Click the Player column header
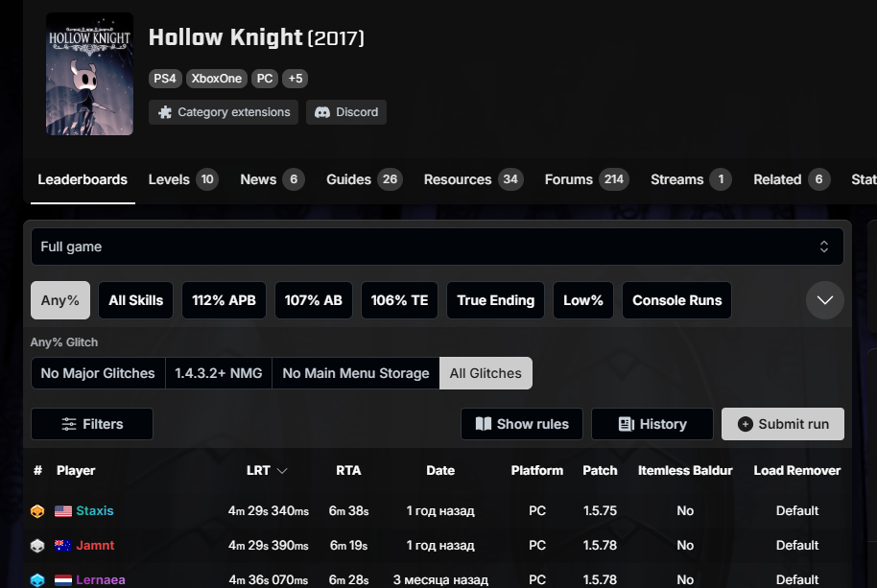 (76, 471)
